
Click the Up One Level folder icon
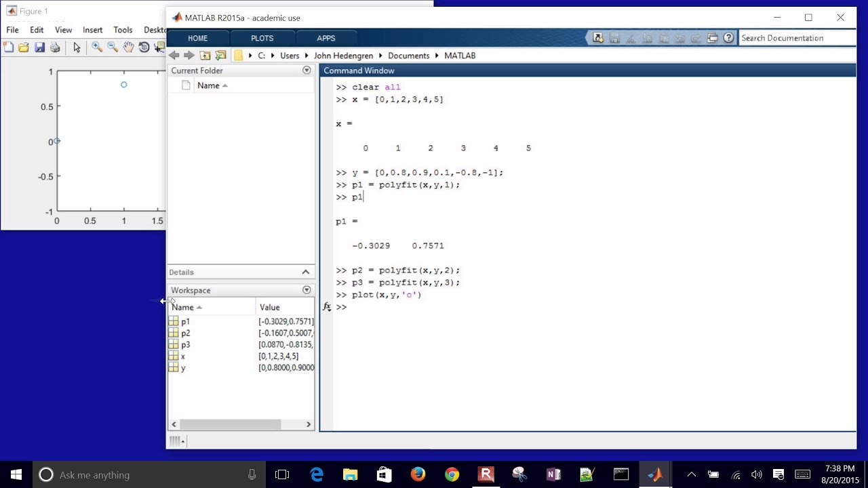tap(205, 56)
